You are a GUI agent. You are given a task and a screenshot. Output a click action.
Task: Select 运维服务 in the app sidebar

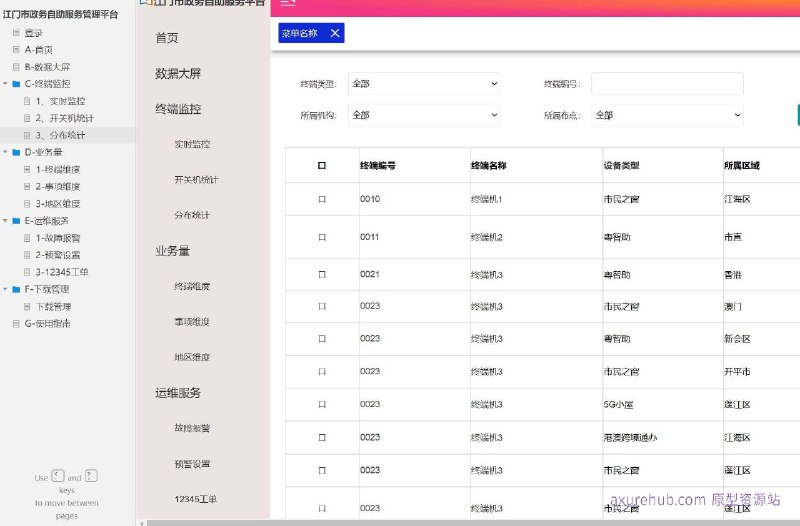coord(178,393)
